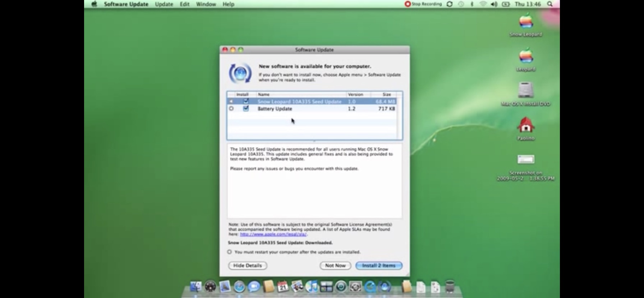Image resolution: width=644 pixels, height=298 pixels.
Task: Open Spaces from the Dock
Action: coord(326,287)
